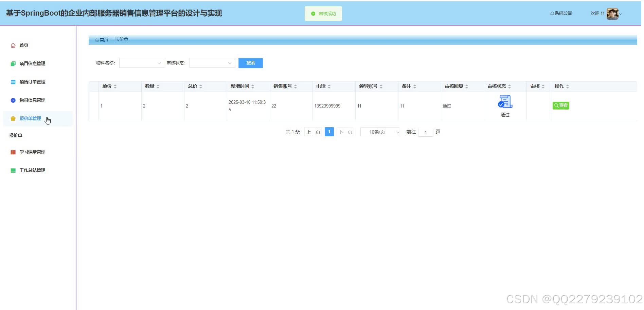The width and height of the screenshot is (644, 310).
Task: Click the page number jump input field
Action: [425, 132]
